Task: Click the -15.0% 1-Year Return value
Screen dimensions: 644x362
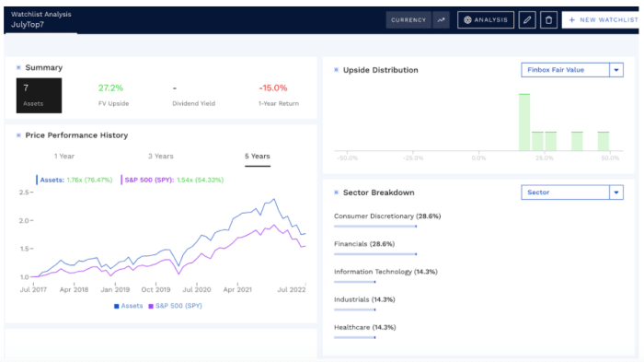Action: (x=272, y=88)
